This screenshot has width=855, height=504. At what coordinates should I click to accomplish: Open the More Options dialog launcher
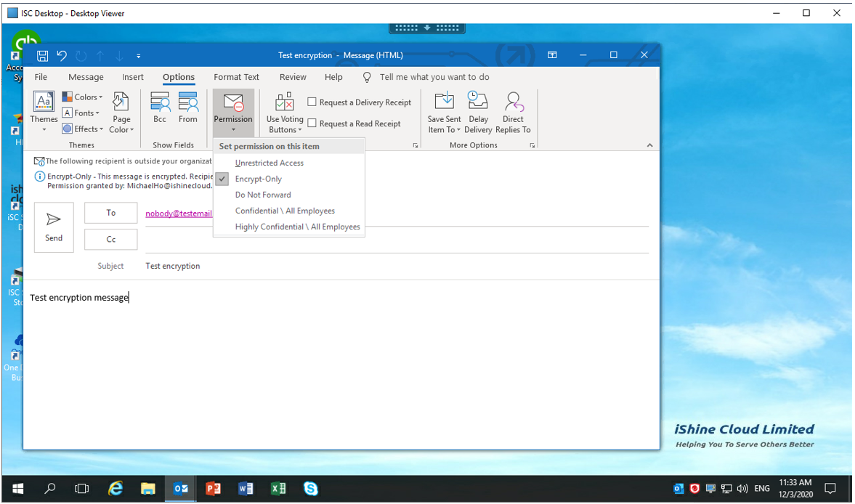click(532, 145)
